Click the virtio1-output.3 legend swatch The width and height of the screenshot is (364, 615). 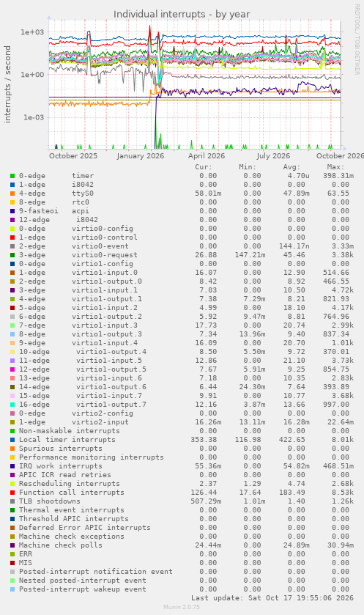[x=12, y=334]
